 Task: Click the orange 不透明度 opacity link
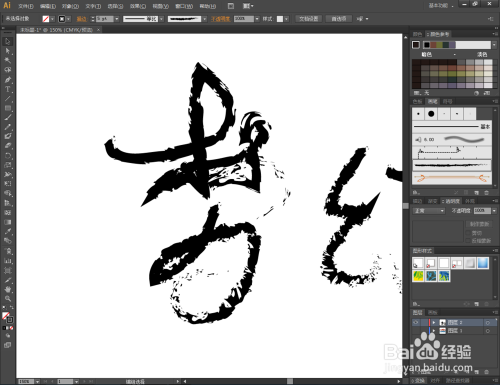pyautogui.click(x=221, y=19)
